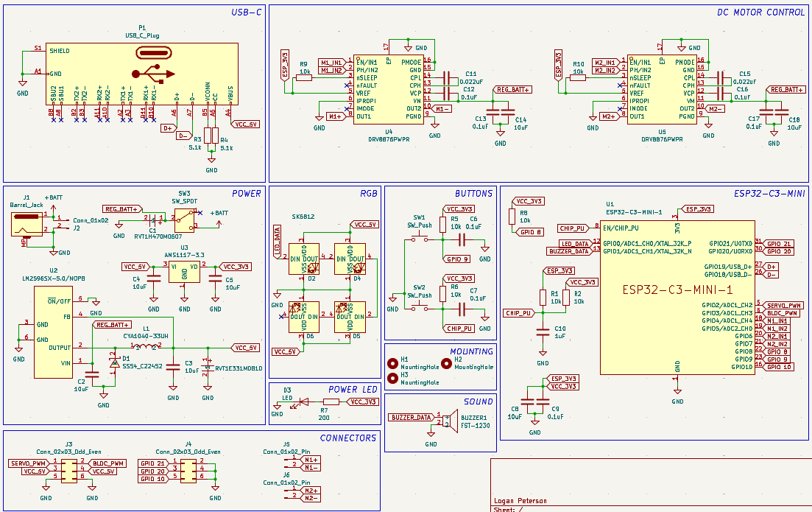This screenshot has width=812, height=512.
Task: Click the D3 LED symbol
Action: click(296, 402)
